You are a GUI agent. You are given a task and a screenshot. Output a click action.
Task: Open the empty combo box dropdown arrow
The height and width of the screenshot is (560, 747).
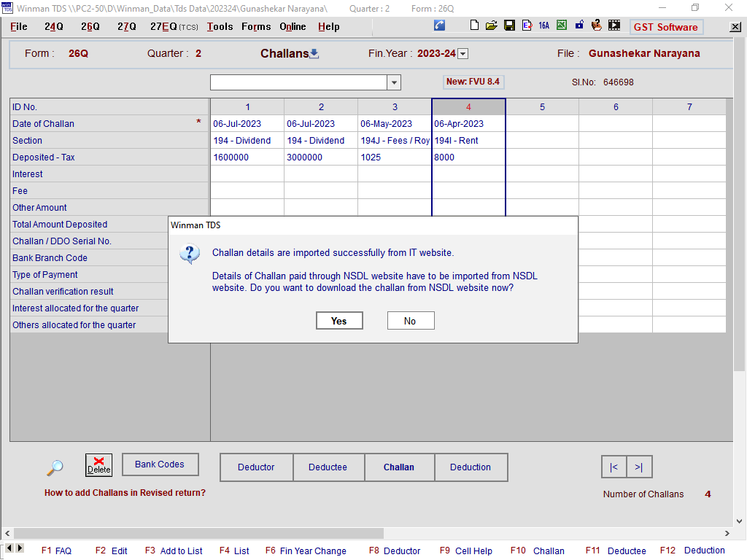[394, 82]
